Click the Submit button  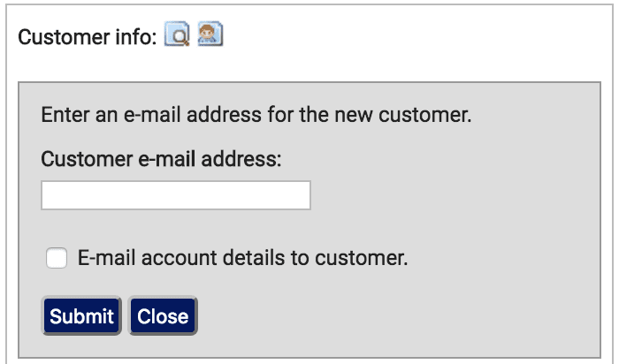click(x=81, y=316)
